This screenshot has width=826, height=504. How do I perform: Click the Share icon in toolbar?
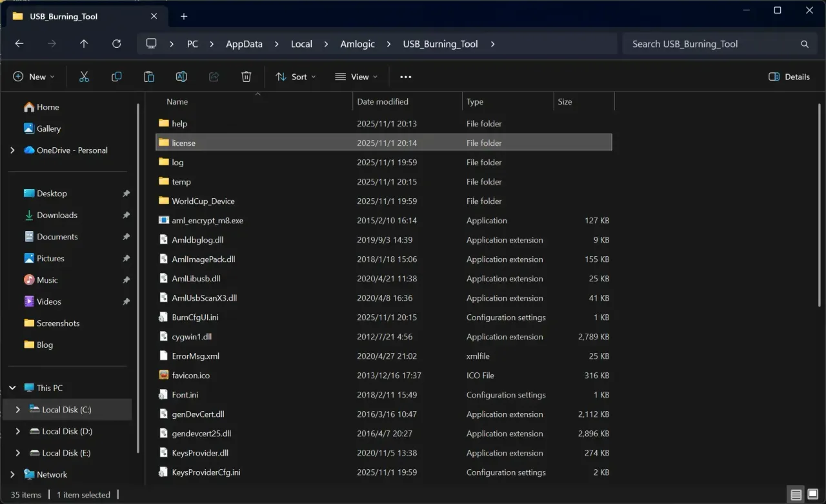tap(214, 77)
